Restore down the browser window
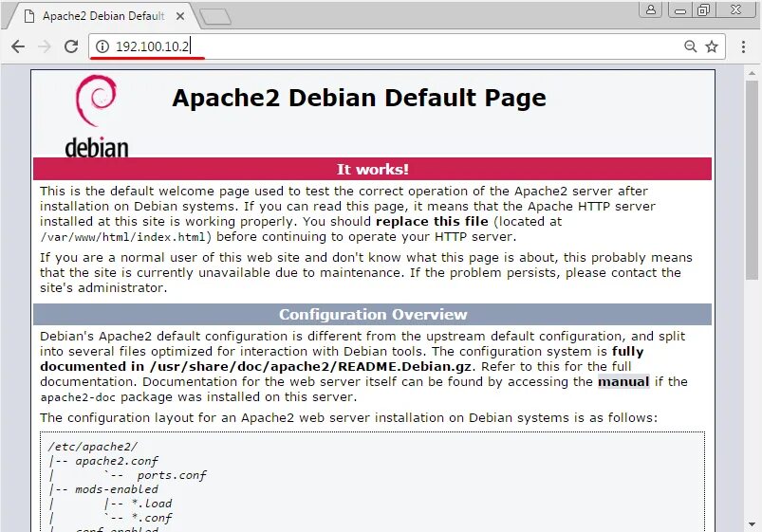762x532 pixels. click(703, 10)
